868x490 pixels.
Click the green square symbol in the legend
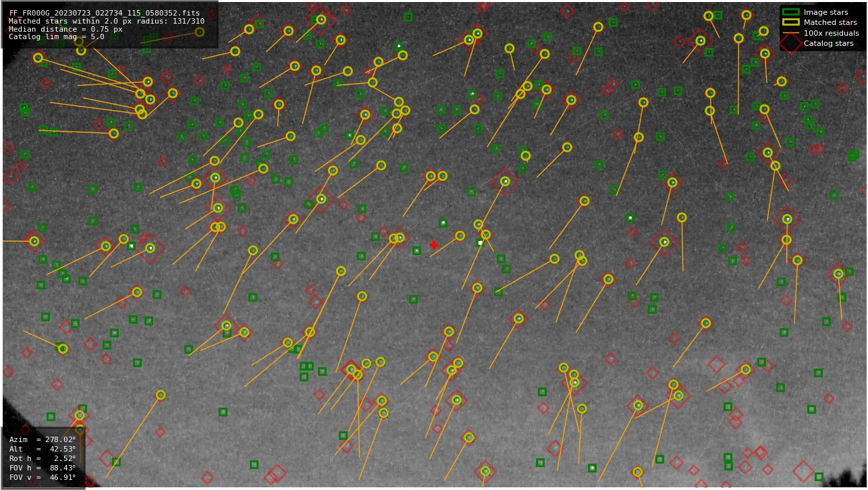coord(790,12)
